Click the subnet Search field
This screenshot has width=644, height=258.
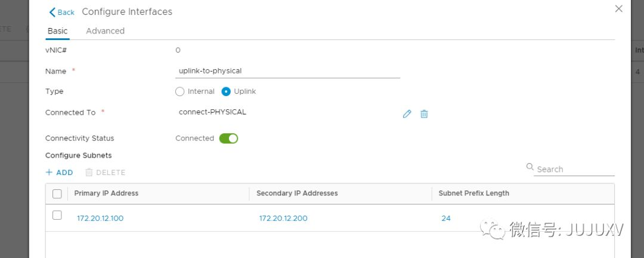pos(574,170)
